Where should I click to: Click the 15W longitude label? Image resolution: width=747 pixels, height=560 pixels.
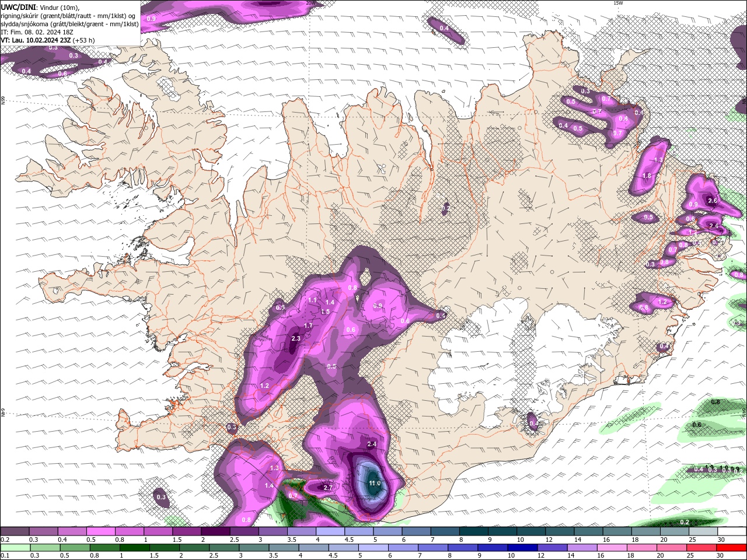click(x=619, y=3)
